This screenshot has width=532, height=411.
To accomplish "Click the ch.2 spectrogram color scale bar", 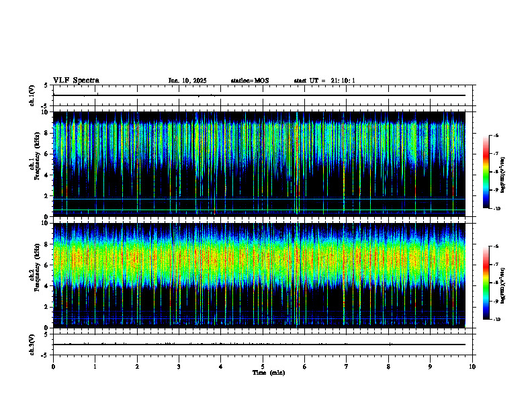I will coord(486,283).
